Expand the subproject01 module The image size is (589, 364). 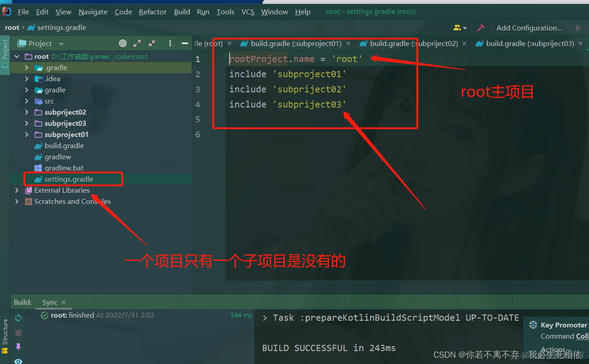point(27,135)
